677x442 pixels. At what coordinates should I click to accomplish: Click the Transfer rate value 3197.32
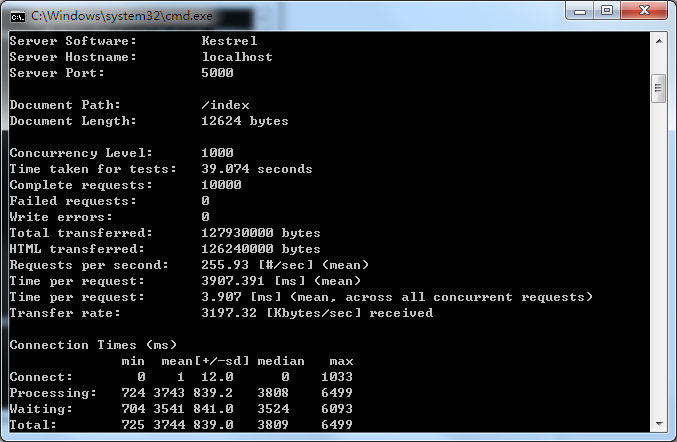(x=229, y=313)
